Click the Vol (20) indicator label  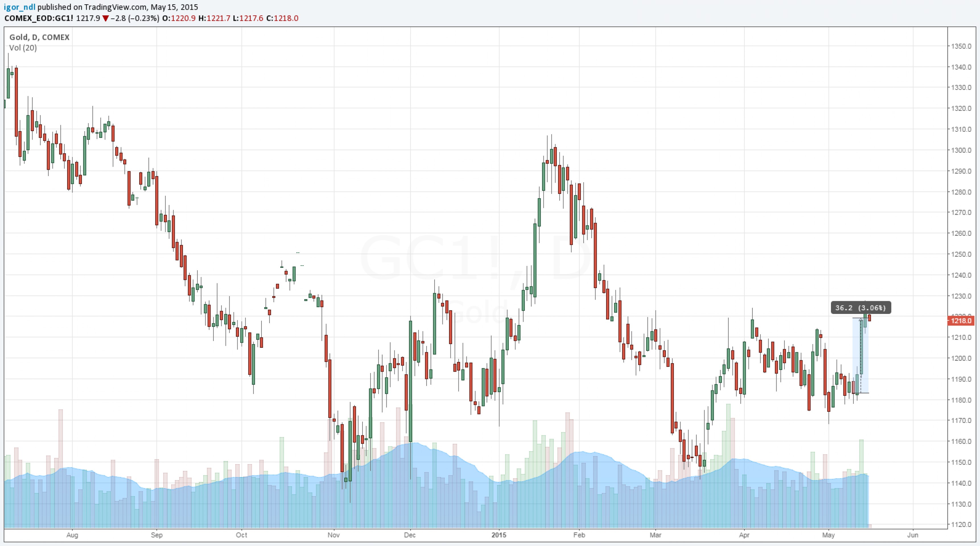(x=23, y=48)
